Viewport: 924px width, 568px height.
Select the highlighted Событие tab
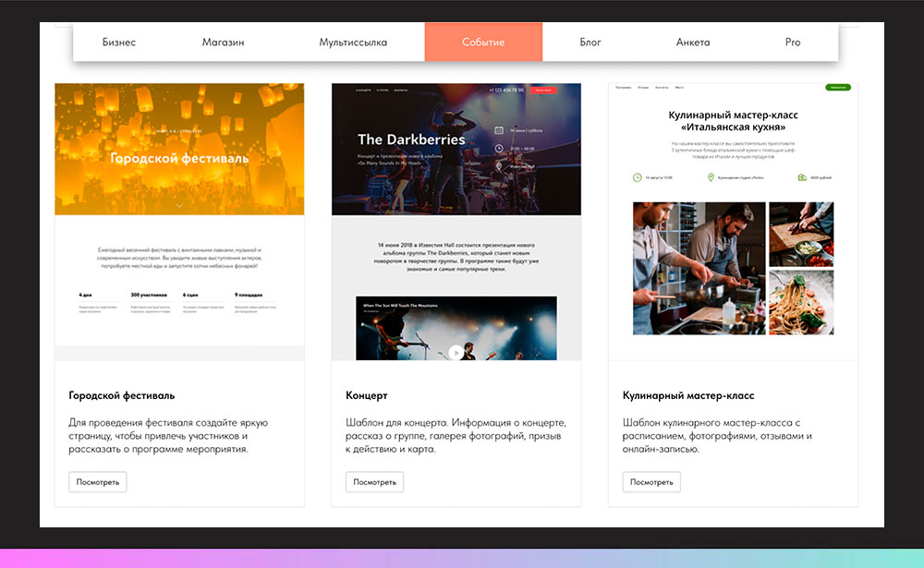[483, 42]
